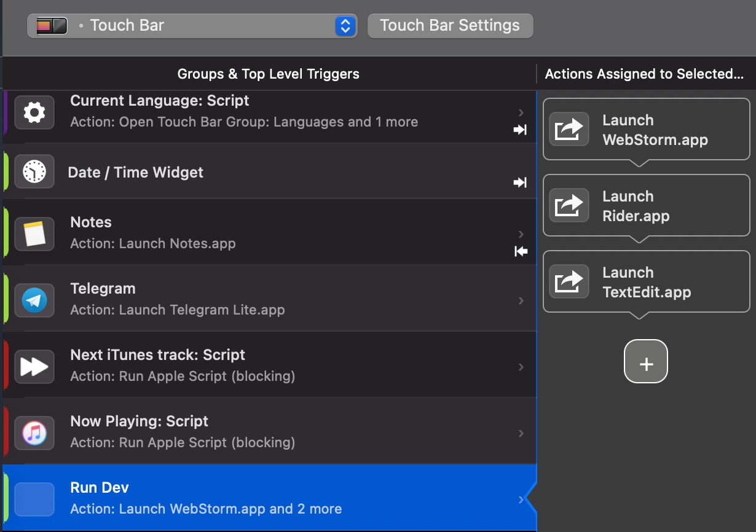Click the clock icon of Date / Time Widget

(x=34, y=171)
